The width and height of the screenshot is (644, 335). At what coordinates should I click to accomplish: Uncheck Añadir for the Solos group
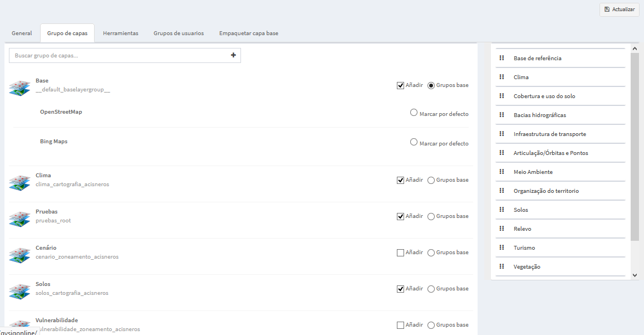[x=400, y=289]
